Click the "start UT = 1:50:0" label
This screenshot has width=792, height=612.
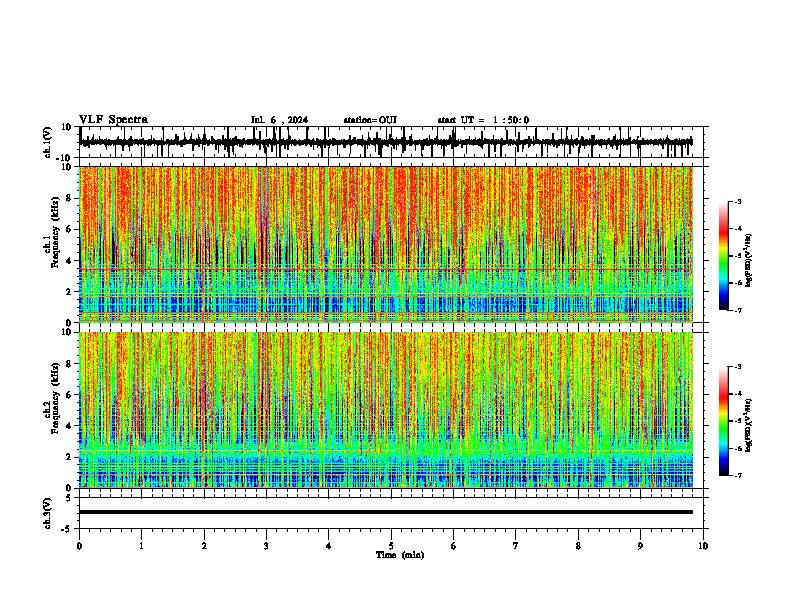pyautogui.click(x=483, y=120)
